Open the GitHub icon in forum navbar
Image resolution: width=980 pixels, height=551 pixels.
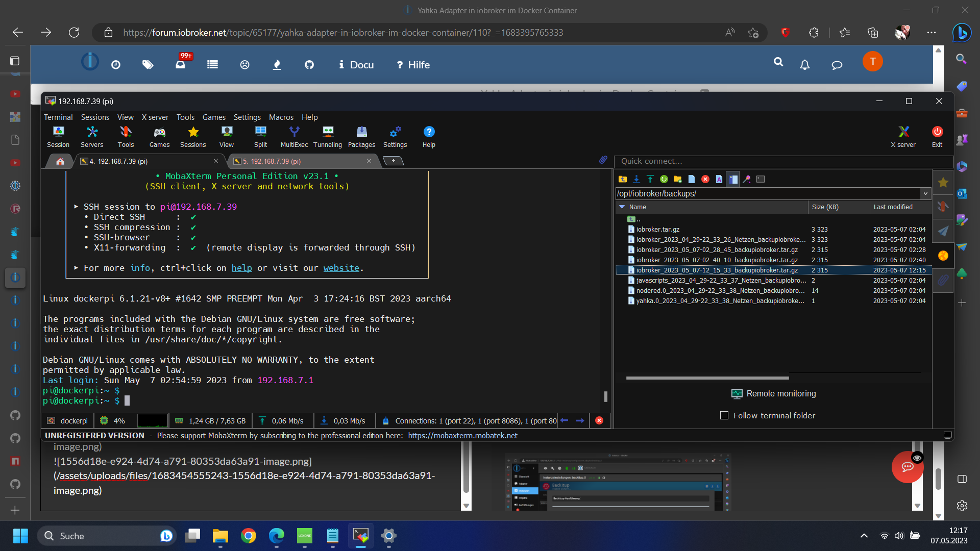[309, 65]
